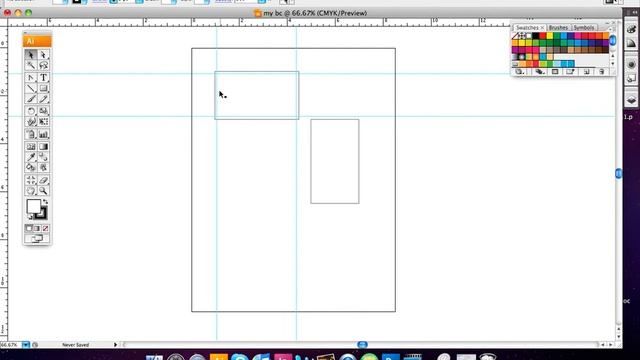Change the screen mode button

click(x=37, y=239)
